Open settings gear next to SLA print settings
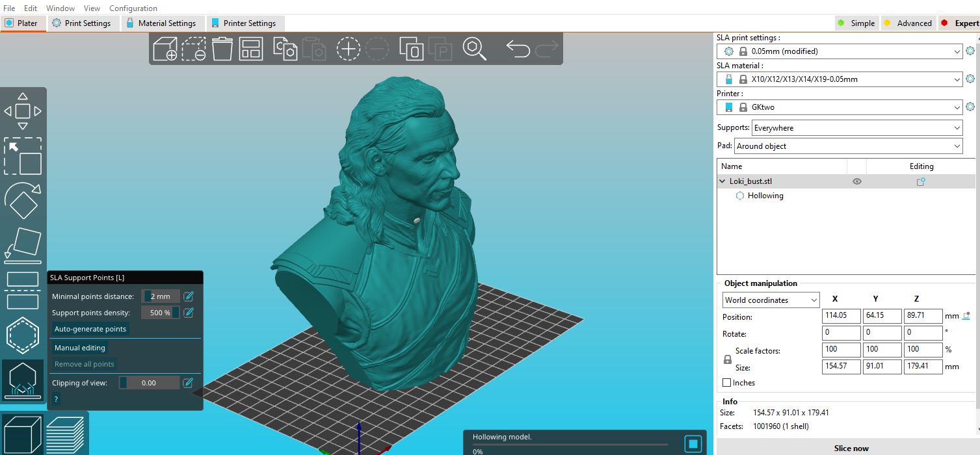 pos(970,51)
